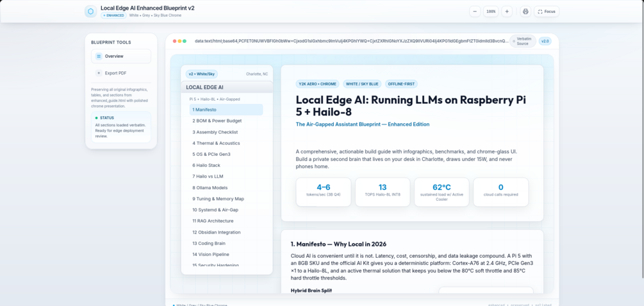The image size is (644, 306).
Task: Zoom out with the minus button
Action: point(475,12)
